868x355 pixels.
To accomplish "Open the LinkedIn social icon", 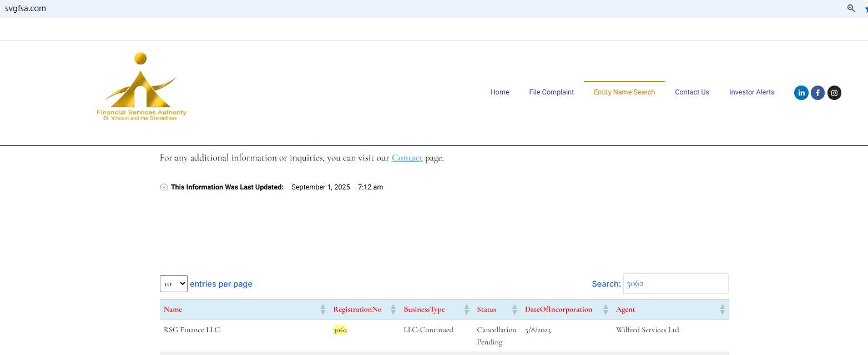I will [801, 93].
